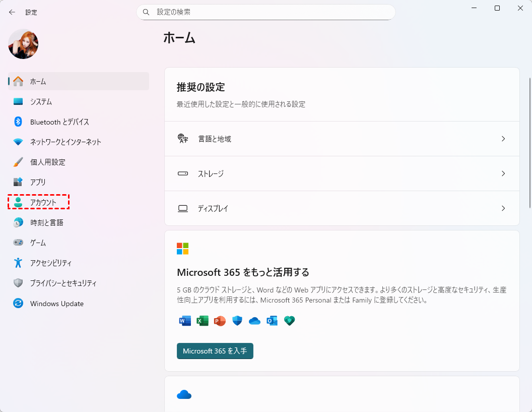532x412 pixels.
Task: Open the ストレージ row chevron
Action: pyautogui.click(x=503, y=173)
